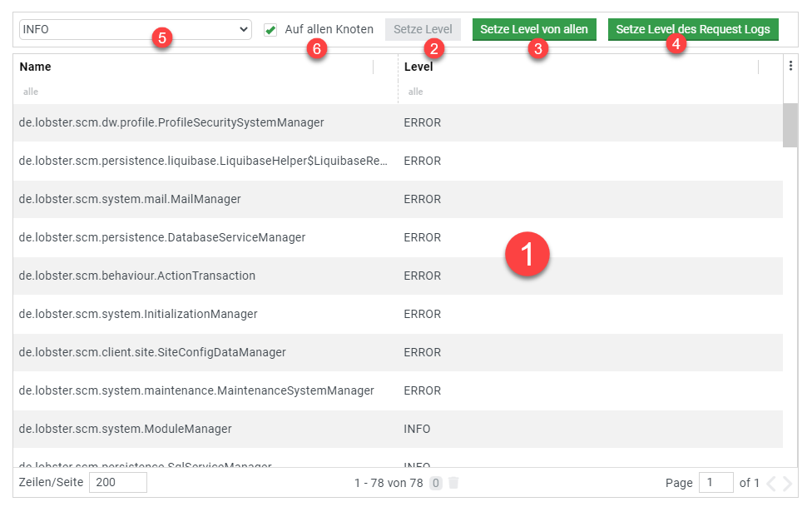This screenshot has width=812, height=507.
Task: Sort by the Level column header
Action: tap(418, 67)
